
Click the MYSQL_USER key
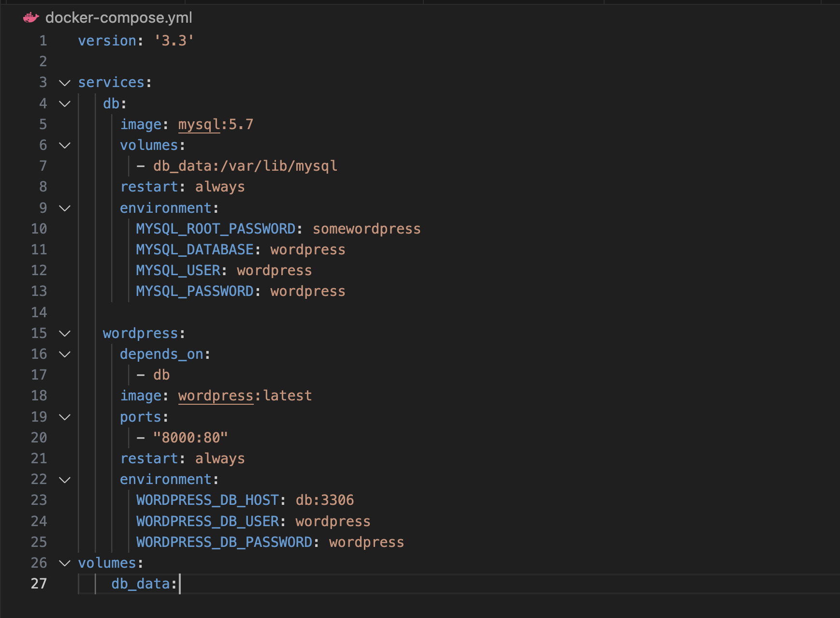(x=178, y=270)
